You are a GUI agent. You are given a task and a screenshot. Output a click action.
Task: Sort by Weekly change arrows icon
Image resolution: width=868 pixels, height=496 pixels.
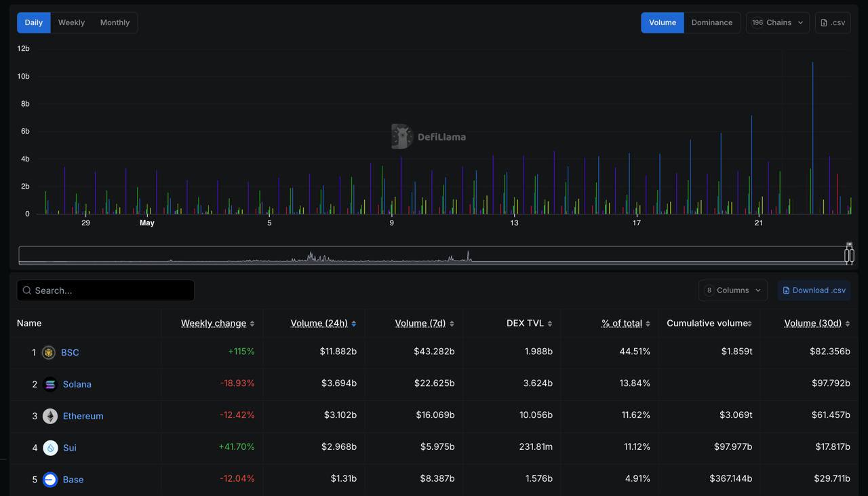(x=252, y=324)
